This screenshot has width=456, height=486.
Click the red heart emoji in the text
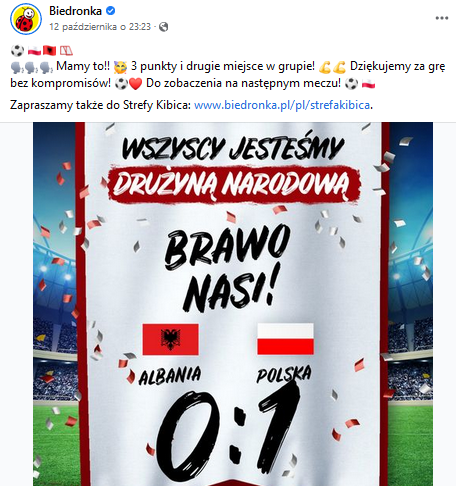click(135, 83)
